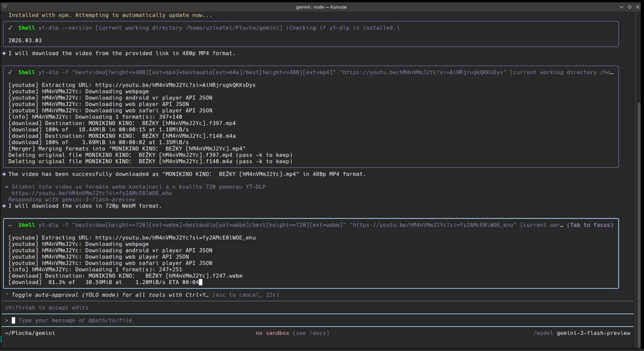Screen dimensions: 644x351
Task: Click the checkmark of the 480p download shell
Action: 10,73
